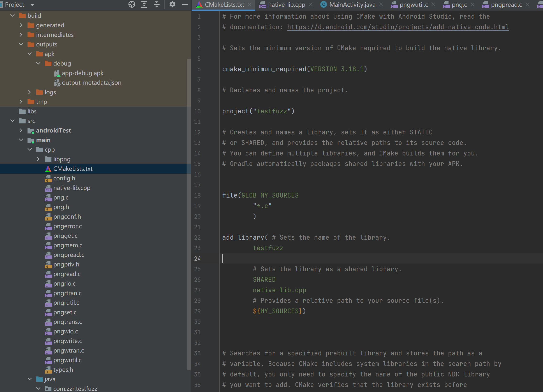Expand the generated folder
The image size is (543, 392).
(21, 25)
